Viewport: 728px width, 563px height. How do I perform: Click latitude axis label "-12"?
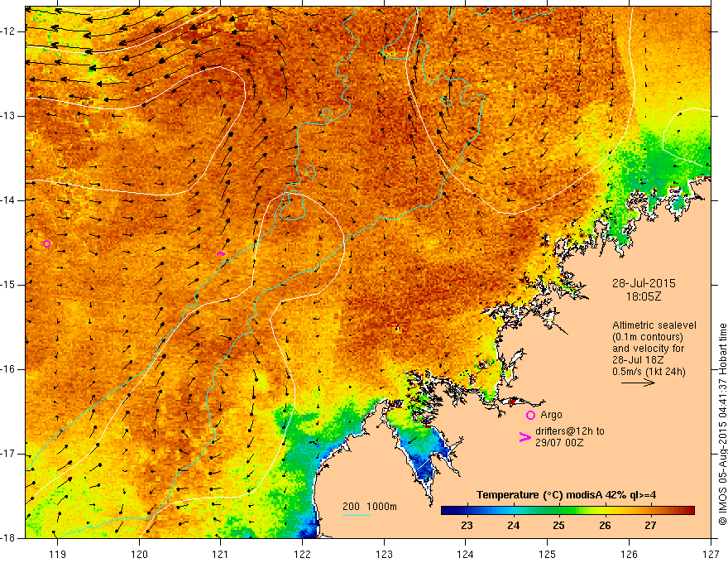coord(9,31)
